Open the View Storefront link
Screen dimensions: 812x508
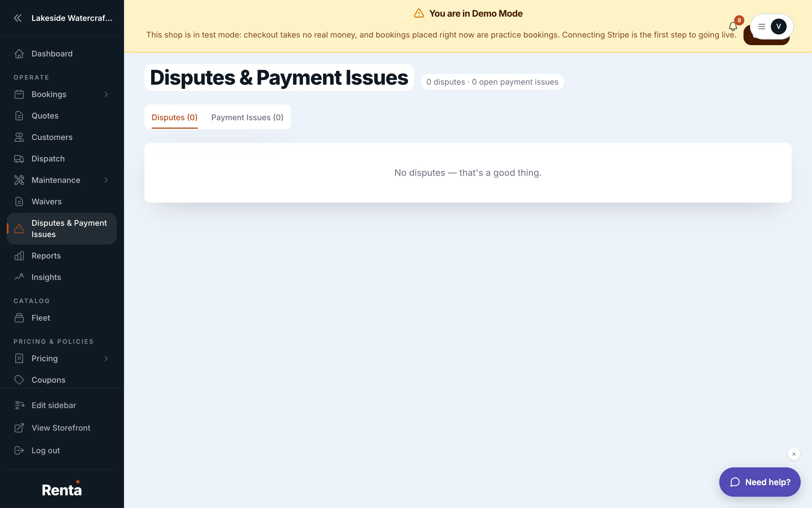[62, 428]
